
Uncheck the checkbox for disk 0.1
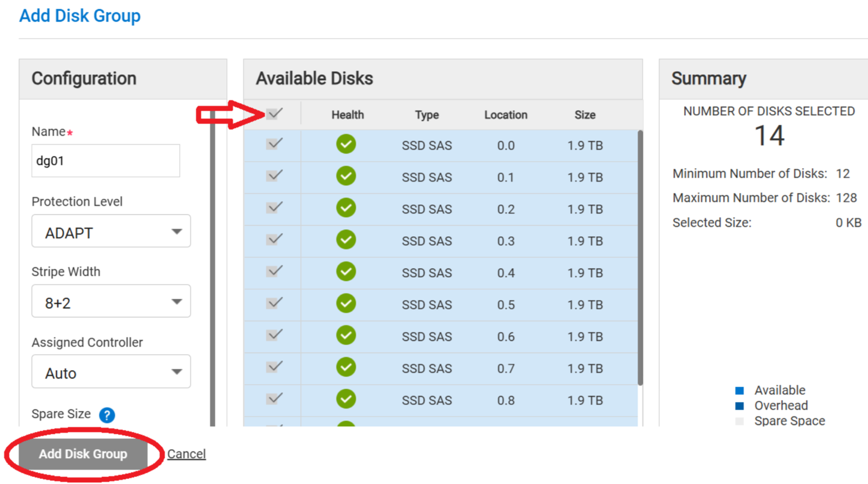pos(274,177)
